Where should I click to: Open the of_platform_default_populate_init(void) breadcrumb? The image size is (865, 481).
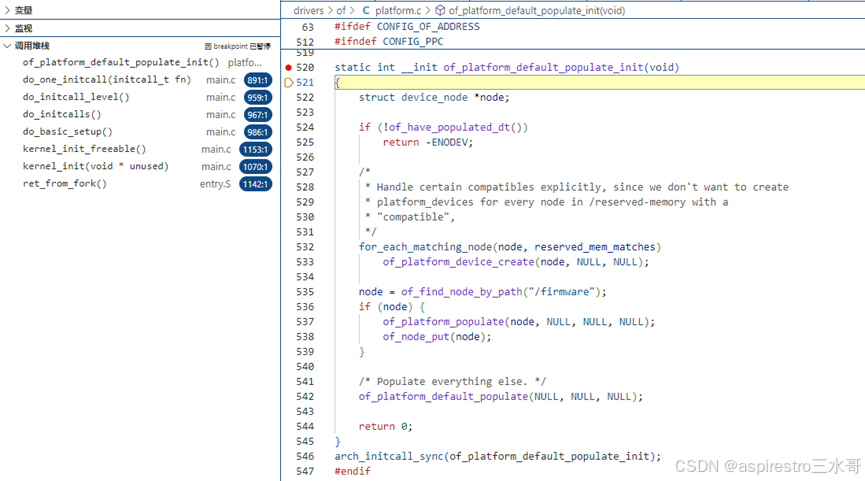[536, 10]
